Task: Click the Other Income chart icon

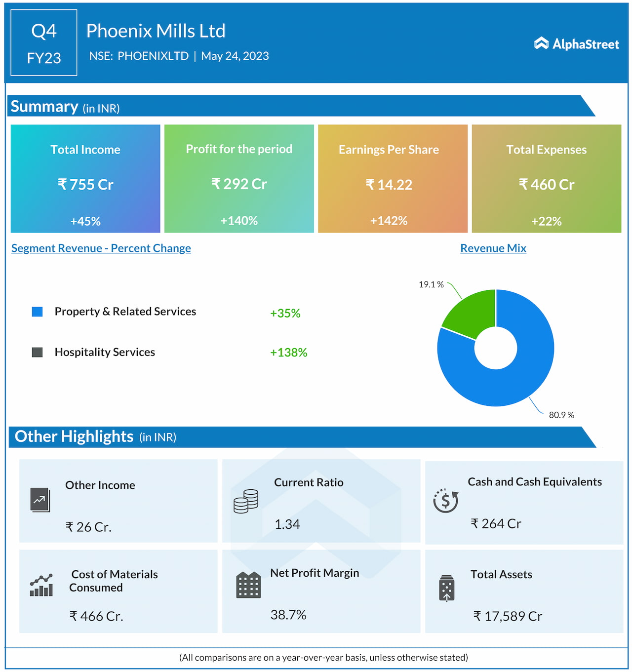Action: click(x=40, y=500)
